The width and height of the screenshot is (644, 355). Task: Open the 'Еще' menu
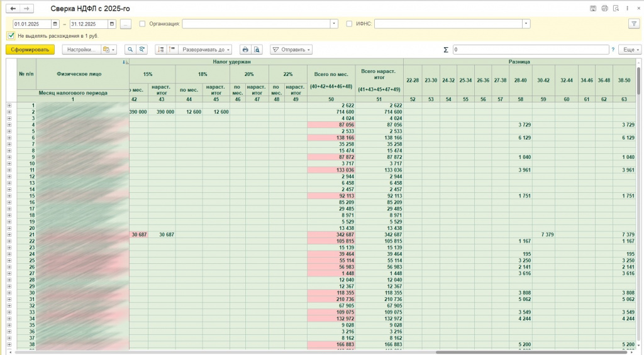629,50
